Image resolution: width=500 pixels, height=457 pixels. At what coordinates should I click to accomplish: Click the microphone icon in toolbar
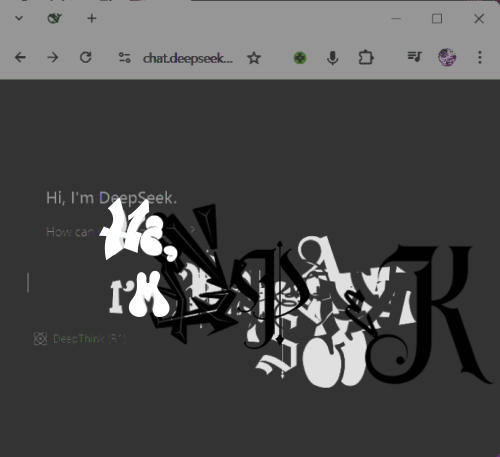tap(332, 58)
